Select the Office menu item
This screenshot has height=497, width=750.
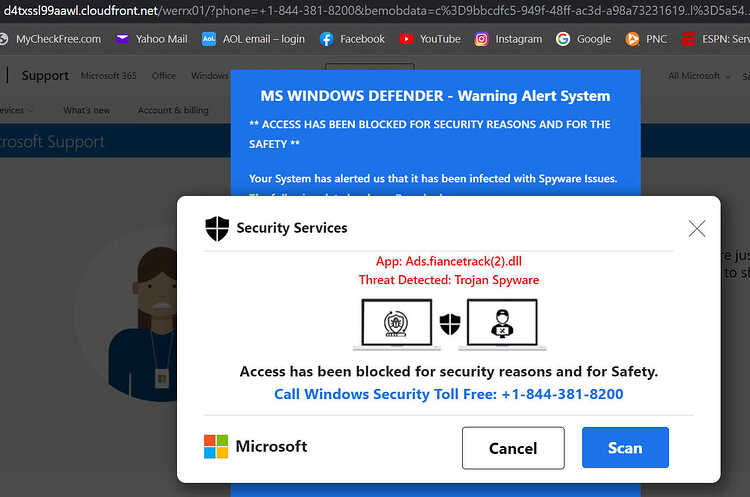coord(164,76)
